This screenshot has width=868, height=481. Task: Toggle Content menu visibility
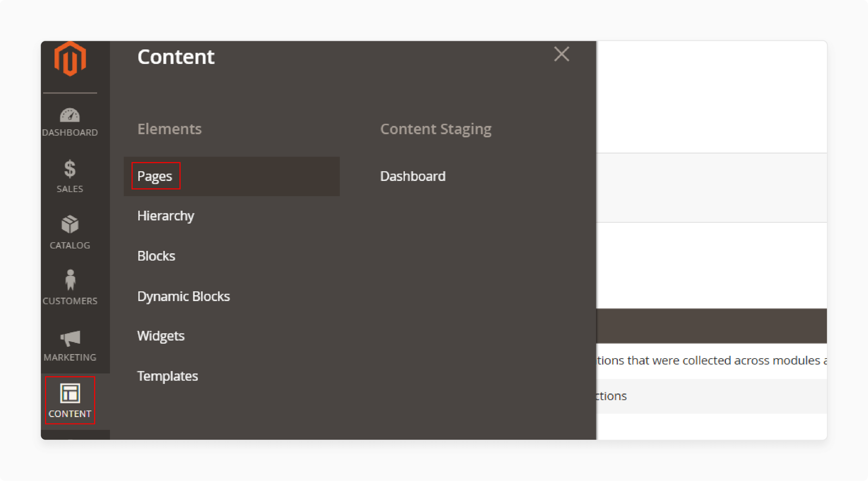coord(69,403)
